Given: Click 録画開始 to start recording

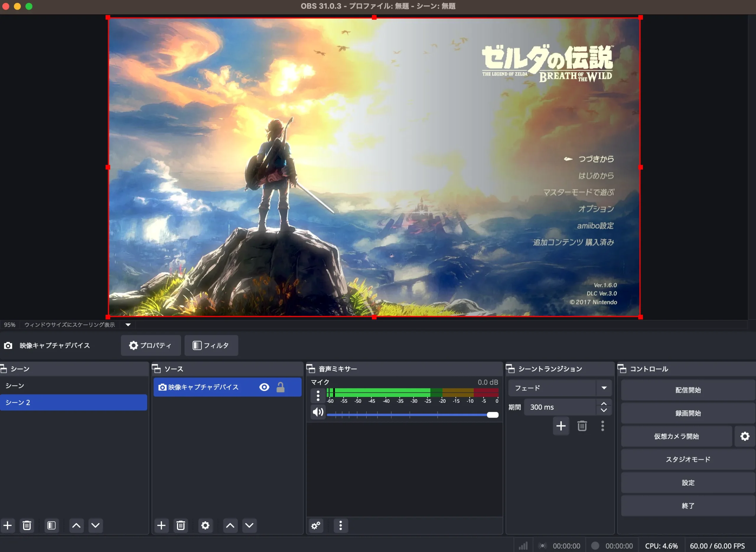Looking at the screenshot, I should pos(688,413).
